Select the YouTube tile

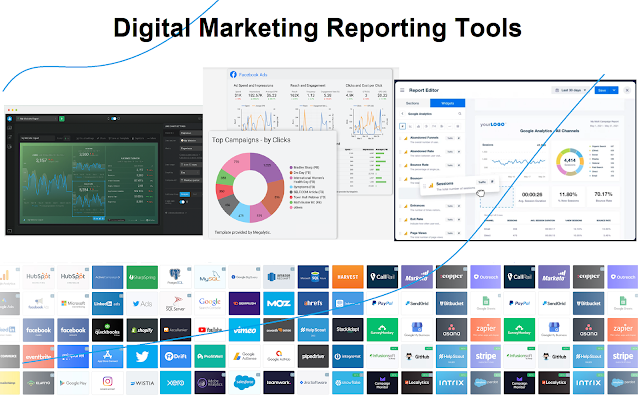coord(210,330)
